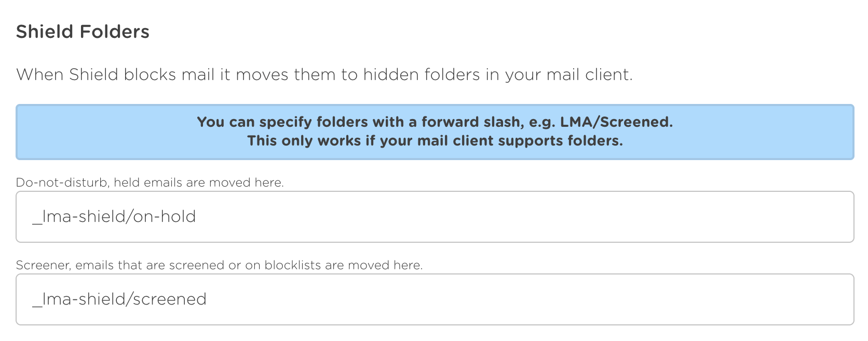Viewport: 868px width, 341px height.
Task: Click the word "Folders" in the heading
Action: 114,32
